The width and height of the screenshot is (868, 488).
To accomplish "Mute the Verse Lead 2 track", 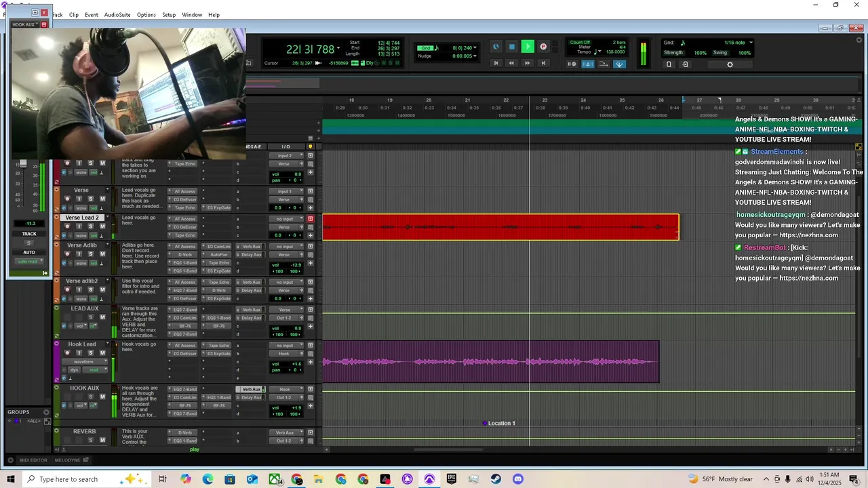I will [102, 226].
